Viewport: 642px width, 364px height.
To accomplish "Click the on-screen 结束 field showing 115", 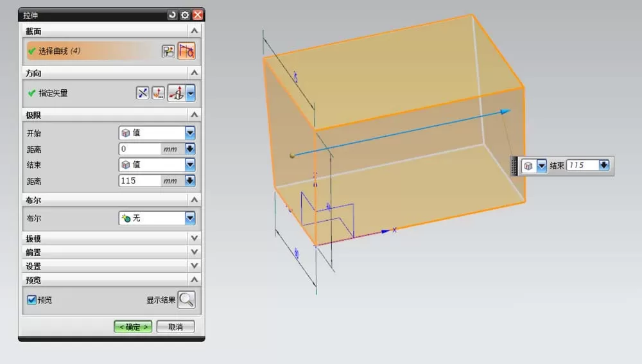I will coord(583,166).
